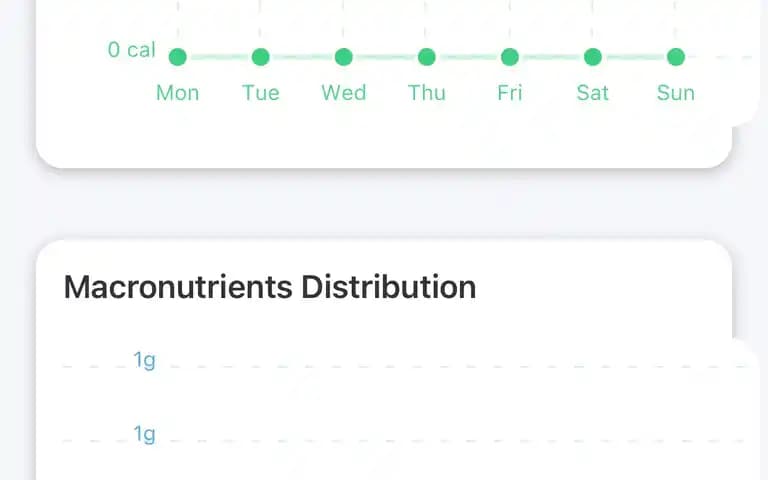
Task: Choose the Saturday data point on the chart
Action: coord(593,57)
